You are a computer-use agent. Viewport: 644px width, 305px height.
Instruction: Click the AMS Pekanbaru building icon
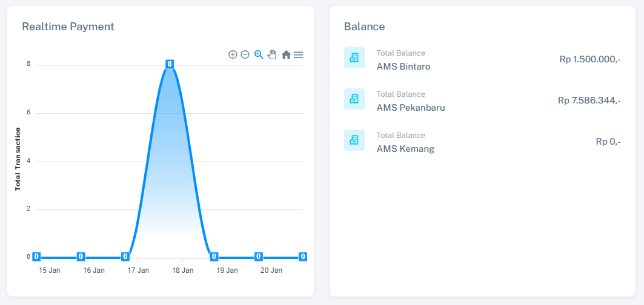354,99
